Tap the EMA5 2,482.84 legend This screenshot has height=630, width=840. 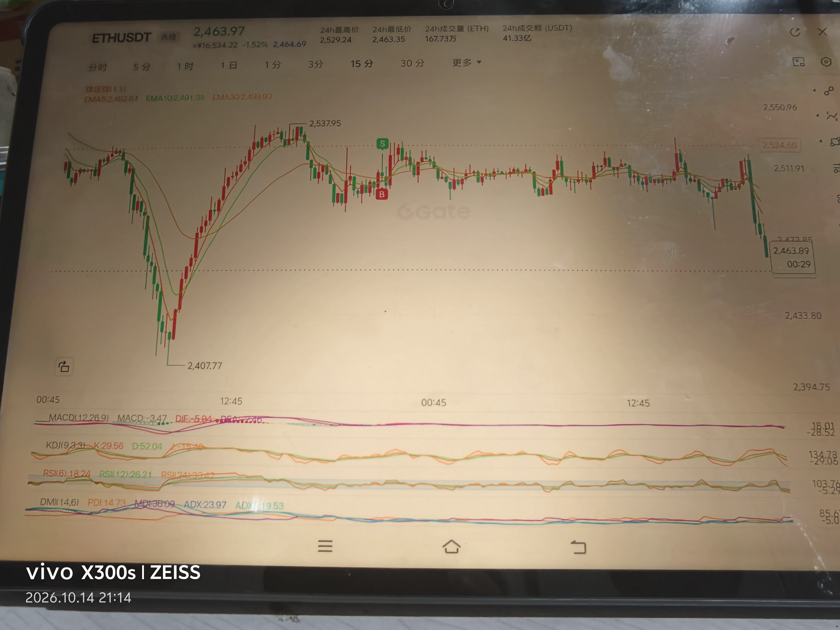(111, 99)
